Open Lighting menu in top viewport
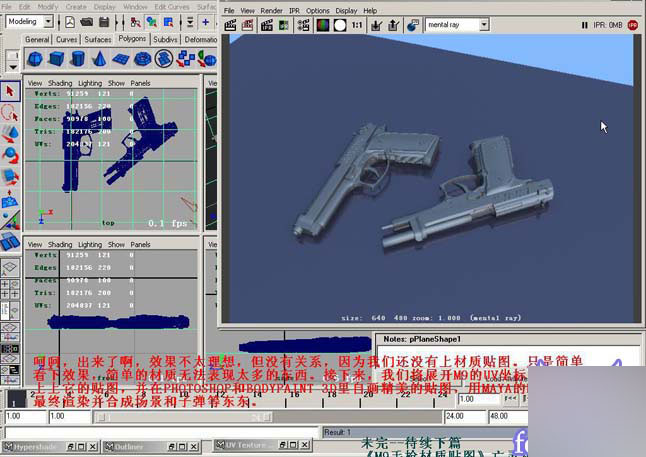The image size is (646, 457). (x=90, y=83)
